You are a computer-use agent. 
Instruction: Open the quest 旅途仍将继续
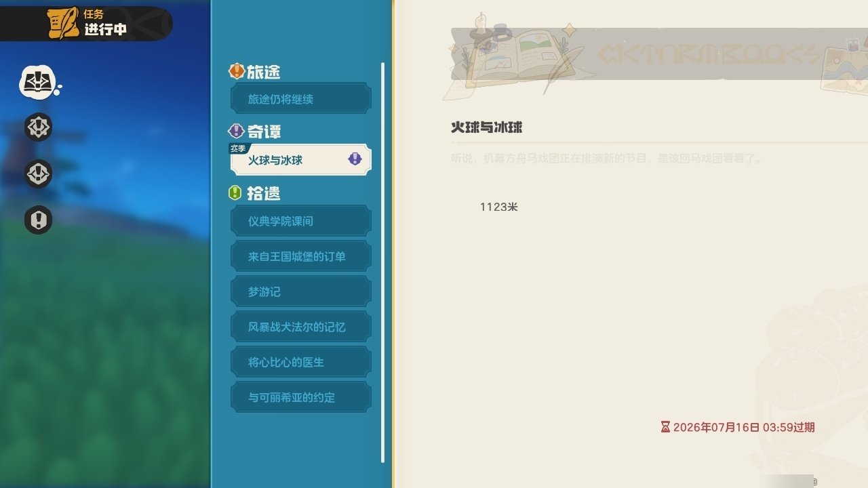(301, 99)
